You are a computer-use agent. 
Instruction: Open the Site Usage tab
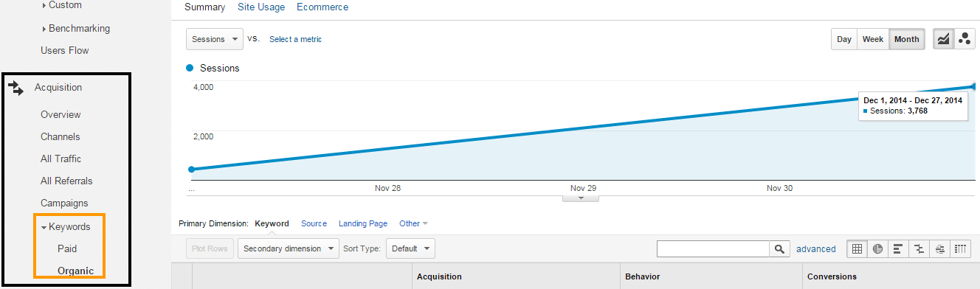(x=261, y=7)
